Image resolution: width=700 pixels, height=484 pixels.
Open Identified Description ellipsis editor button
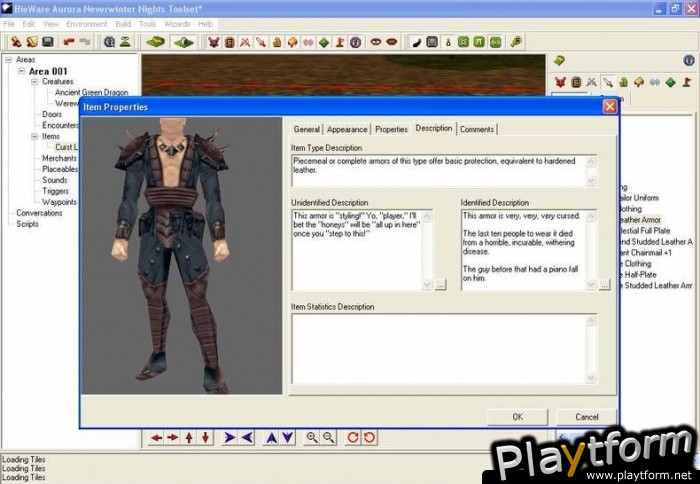[604, 284]
